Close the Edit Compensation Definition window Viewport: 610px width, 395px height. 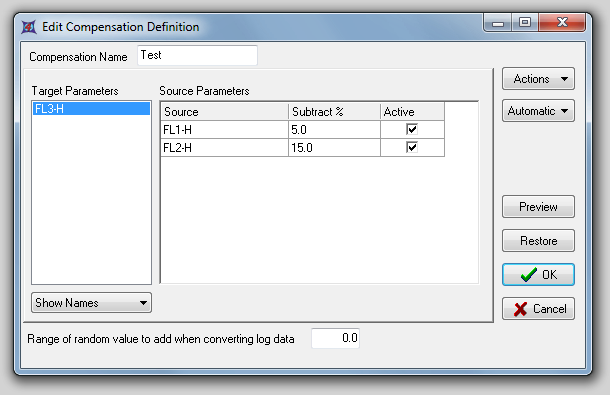pyautogui.click(x=562, y=23)
